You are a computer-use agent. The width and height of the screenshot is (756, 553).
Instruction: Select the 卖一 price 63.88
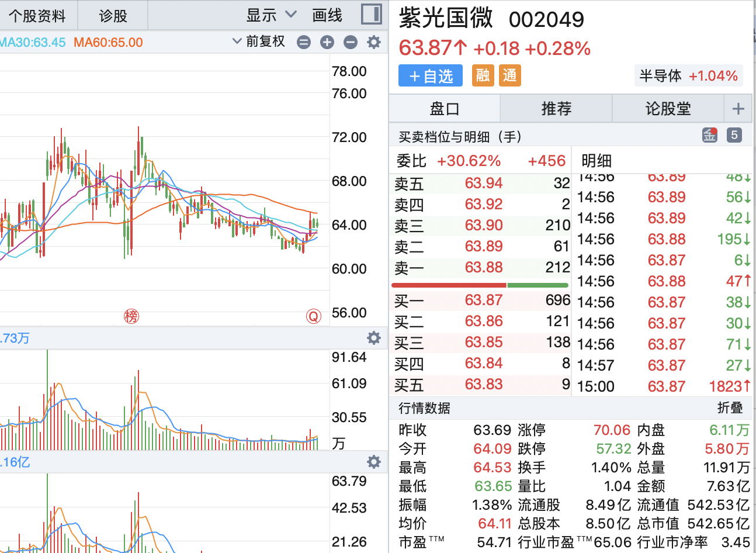click(484, 267)
